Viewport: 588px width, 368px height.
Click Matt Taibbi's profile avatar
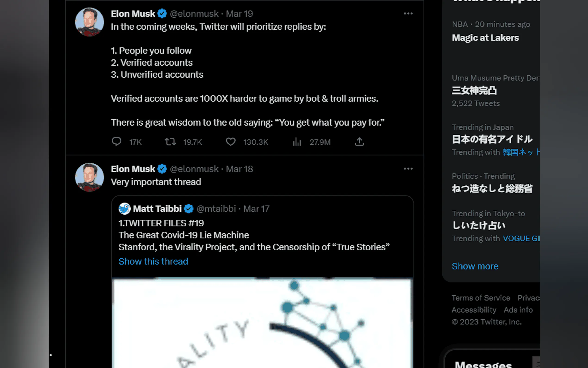[x=125, y=209]
